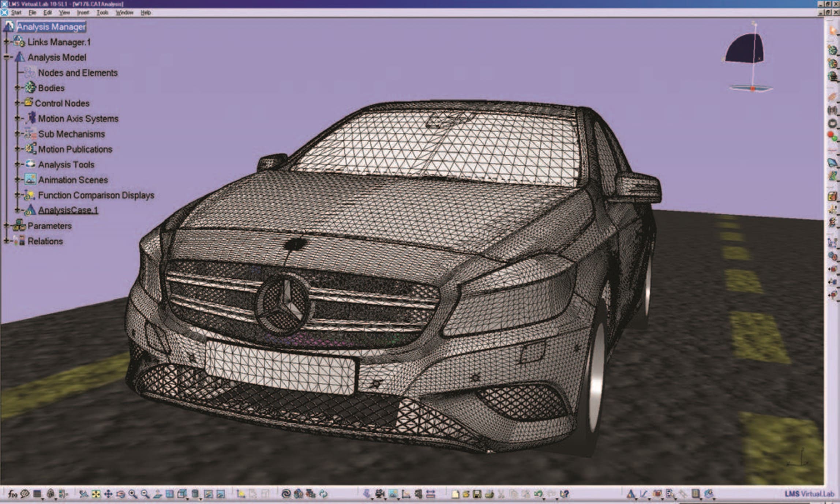Select Function Comparison Displays item
Screen dimensions: 840x504
pos(96,195)
